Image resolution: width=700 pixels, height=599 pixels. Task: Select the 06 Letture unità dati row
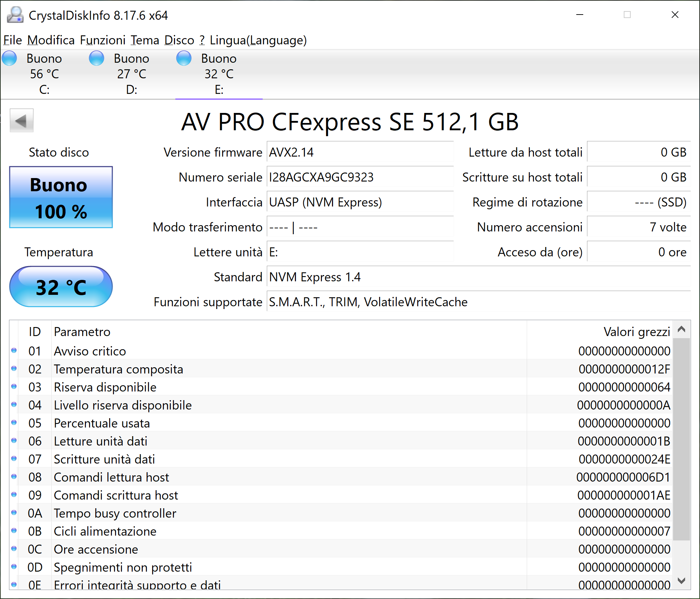pos(341,441)
